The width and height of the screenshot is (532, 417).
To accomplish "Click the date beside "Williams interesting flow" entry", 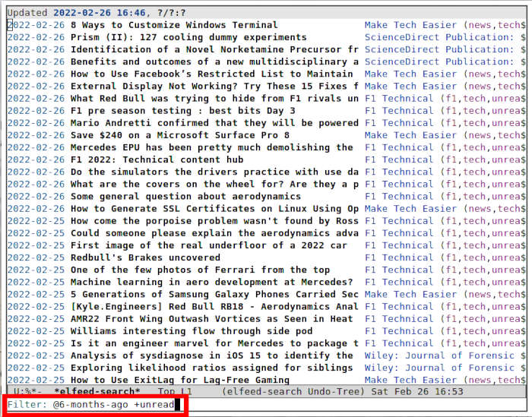I will (x=36, y=331).
